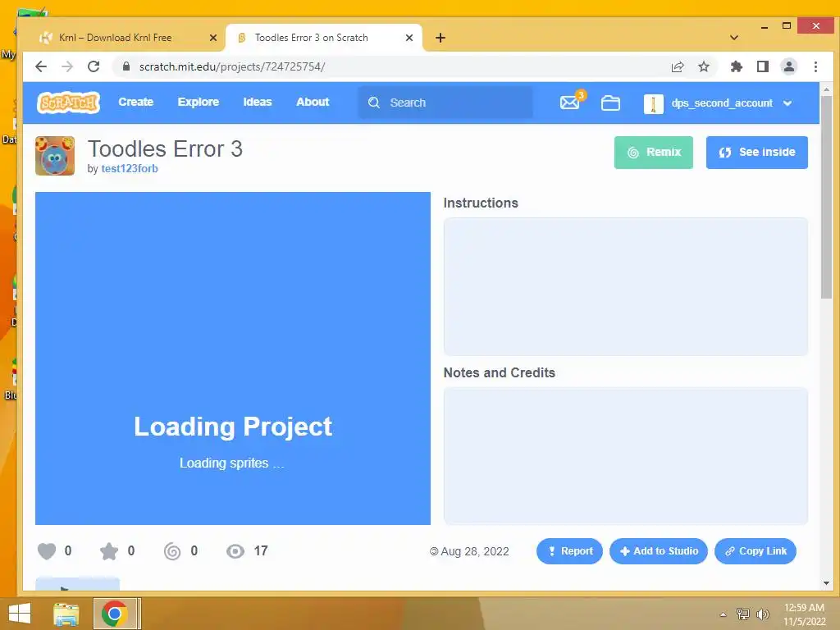Click the dps_second_account avatar image
The height and width of the screenshot is (630, 840).
pos(653,103)
